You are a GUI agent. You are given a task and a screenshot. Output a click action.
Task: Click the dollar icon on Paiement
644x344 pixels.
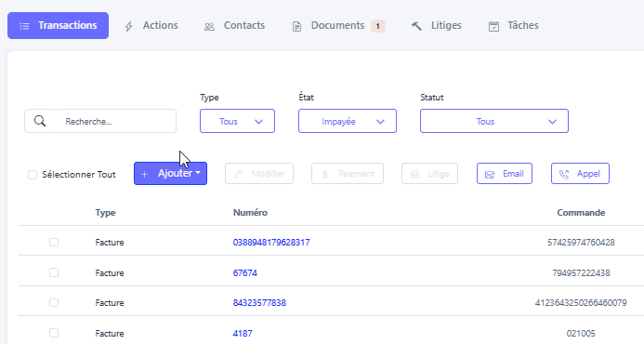pos(325,174)
